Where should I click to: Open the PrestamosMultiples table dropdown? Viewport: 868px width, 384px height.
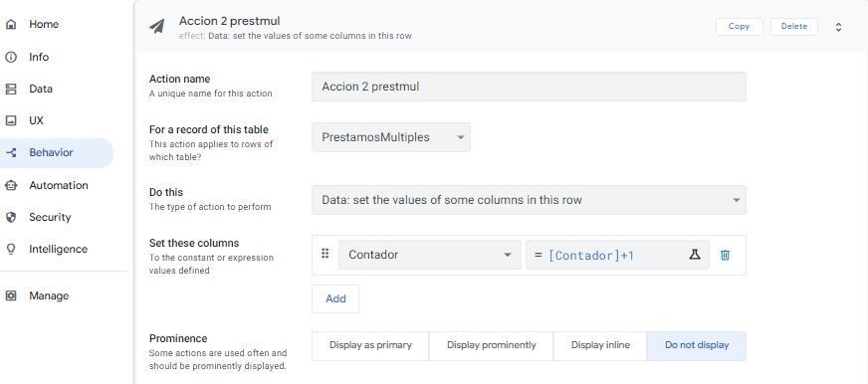tap(391, 137)
